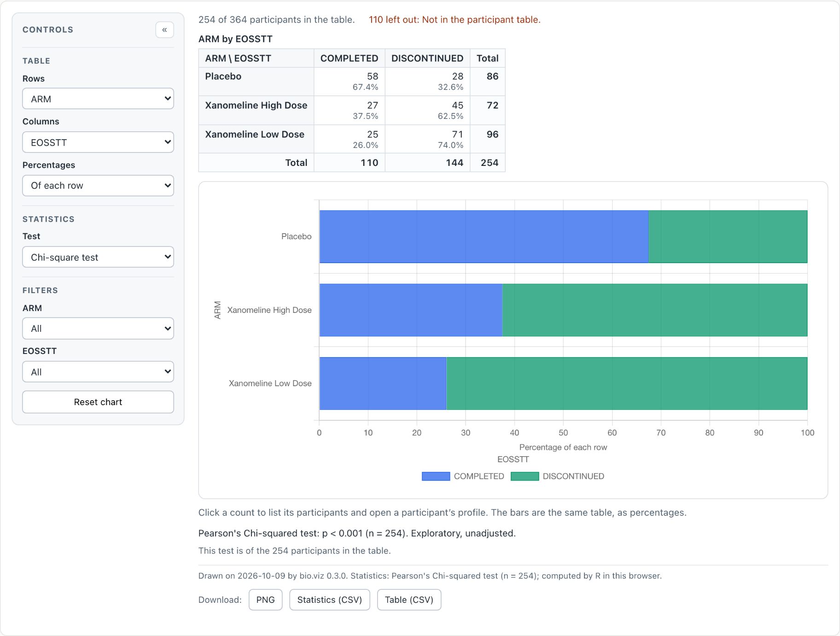Click the Placebo completed blue bar
The width and height of the screenshot is (840, 636).
pyautogui.click(x=484, y=237)
